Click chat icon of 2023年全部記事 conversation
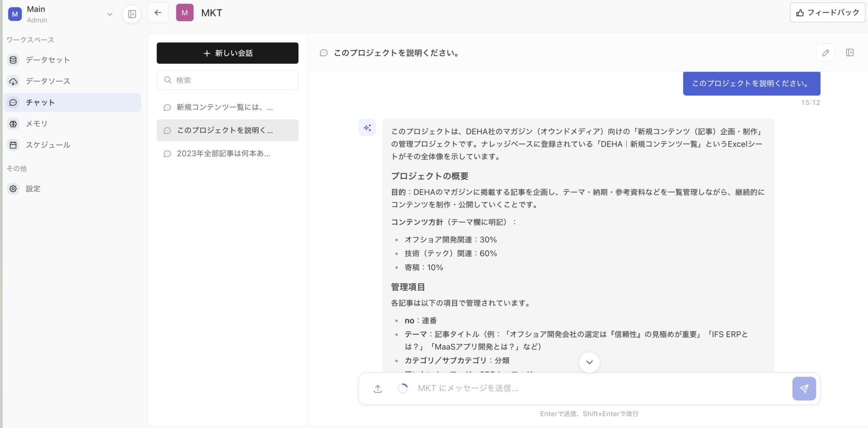This screenshot has height=428, width=868. click(x=167, y=154)
